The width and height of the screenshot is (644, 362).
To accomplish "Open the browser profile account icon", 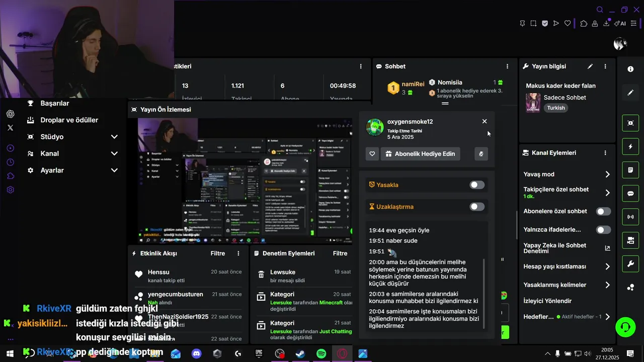I will [595, 23].
